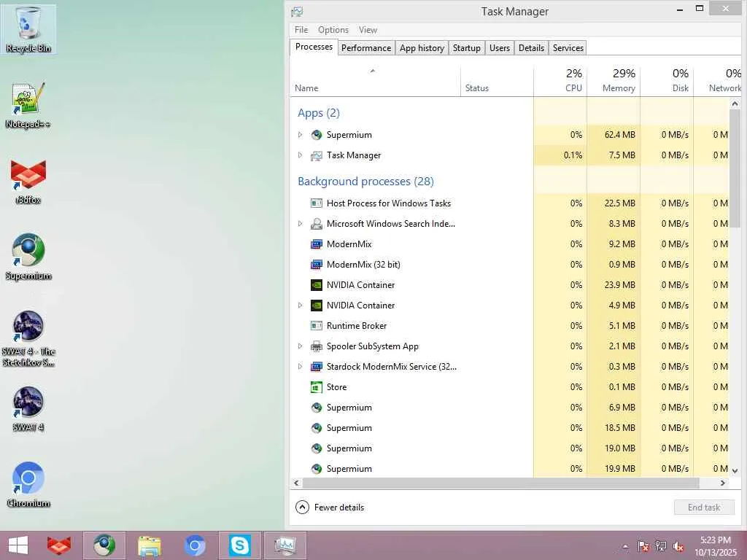747x560 pixels.
Task: Expand Stardock ModernMix Service row
Action: [300, 367]
